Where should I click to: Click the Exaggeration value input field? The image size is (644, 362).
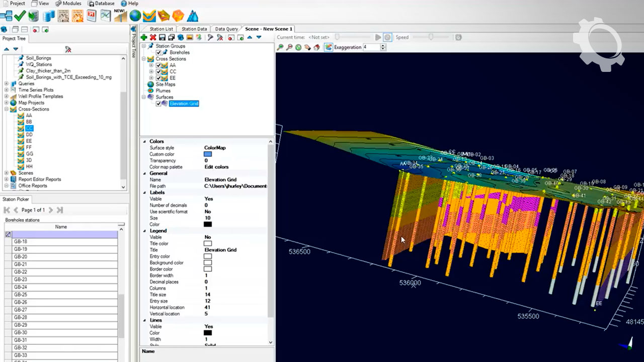(x=371, y=47)
